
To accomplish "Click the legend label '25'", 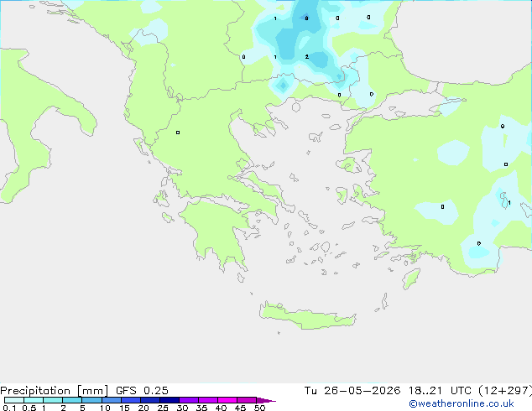I will pyautogui.click(x=163, y=408).
